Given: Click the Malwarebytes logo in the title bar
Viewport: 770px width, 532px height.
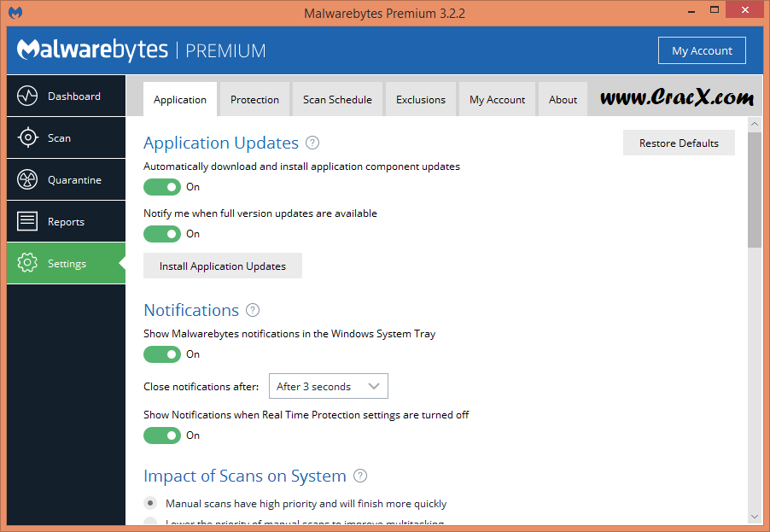Looking at the screenshot, I should pyautogui.click(x=15, y=13).
